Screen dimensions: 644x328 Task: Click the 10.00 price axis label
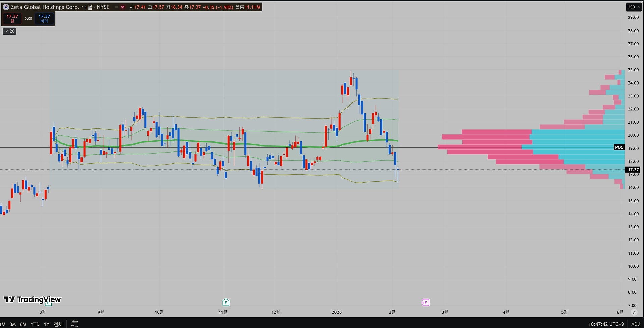[633, 266]
